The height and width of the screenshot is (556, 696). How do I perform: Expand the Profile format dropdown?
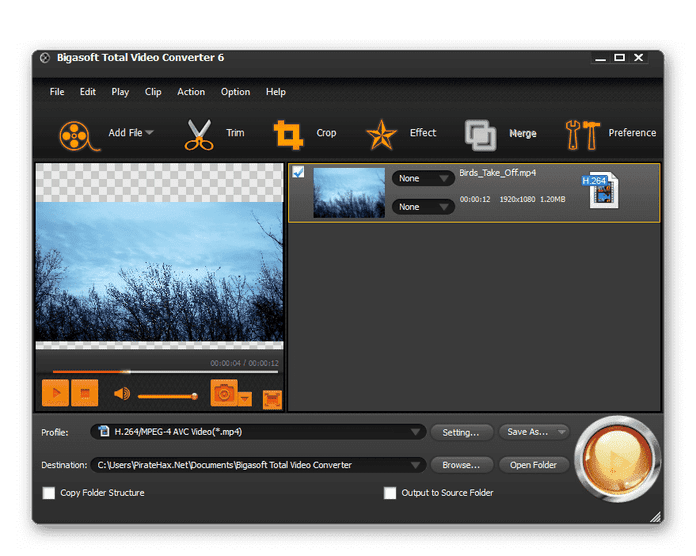coord(415,432)
